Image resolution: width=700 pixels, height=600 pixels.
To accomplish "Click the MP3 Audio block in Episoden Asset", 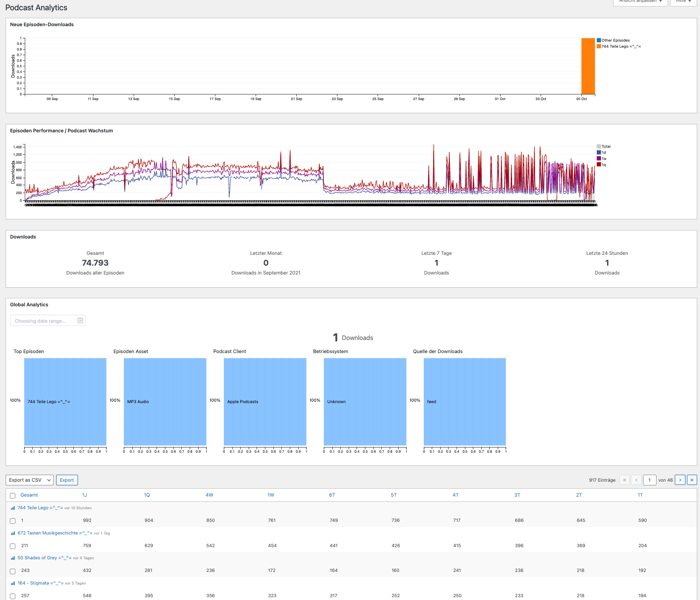I will click(165, 402).
